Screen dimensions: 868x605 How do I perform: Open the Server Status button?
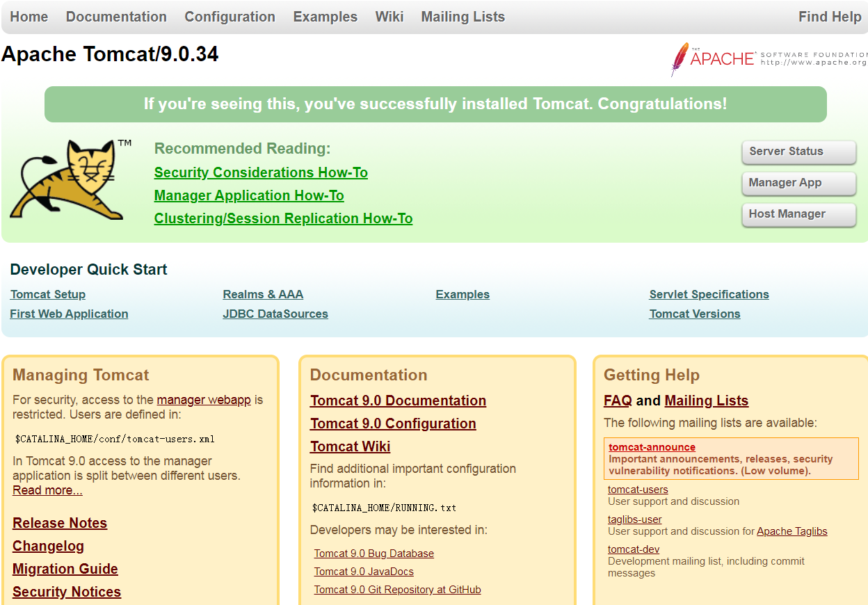point(798,152)
